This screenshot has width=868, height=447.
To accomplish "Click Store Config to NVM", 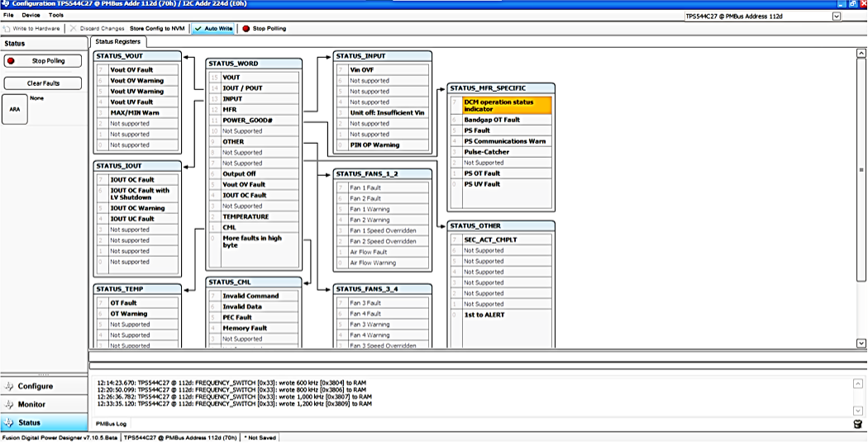I will click(x=157, y=28).
